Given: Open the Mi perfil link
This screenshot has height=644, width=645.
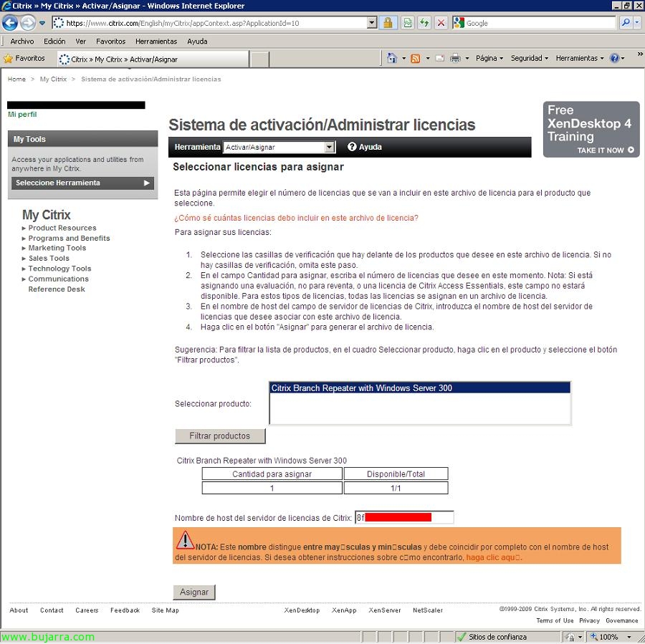Looking at the screenshot, I should pyautogui.click(x=22, y=115).
